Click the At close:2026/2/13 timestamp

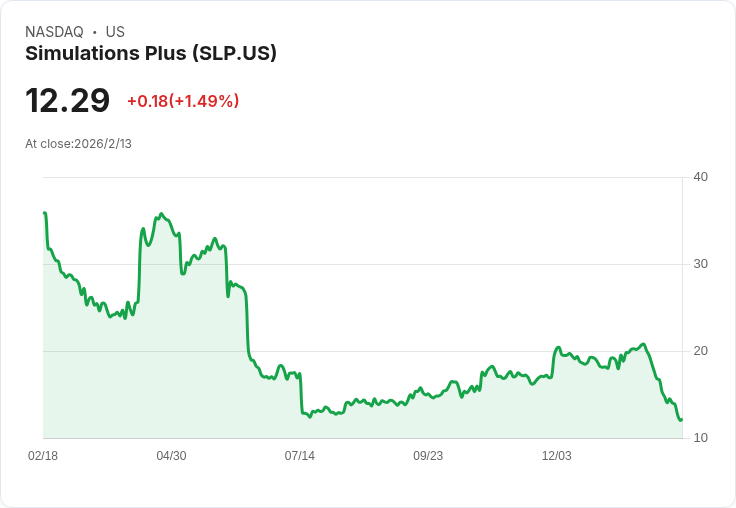78,143
